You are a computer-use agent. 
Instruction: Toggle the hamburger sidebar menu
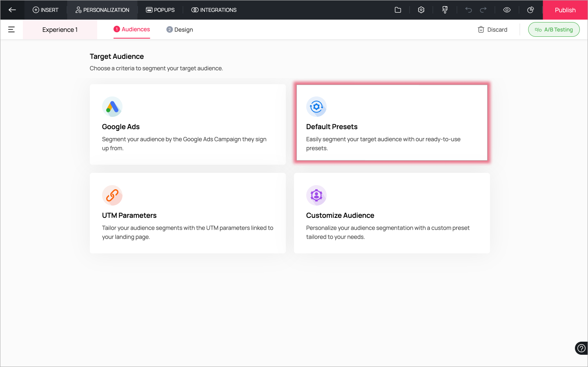click(x=11, y=29)
